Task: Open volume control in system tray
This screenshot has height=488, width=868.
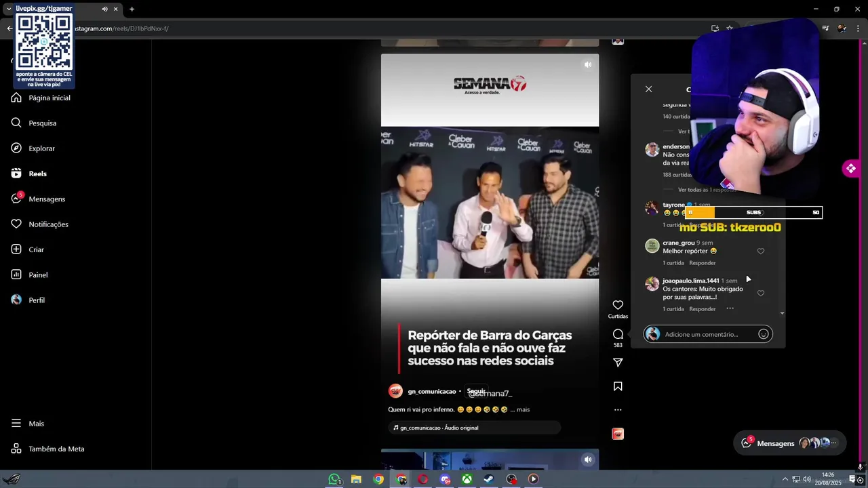Action: pos(808,479)
